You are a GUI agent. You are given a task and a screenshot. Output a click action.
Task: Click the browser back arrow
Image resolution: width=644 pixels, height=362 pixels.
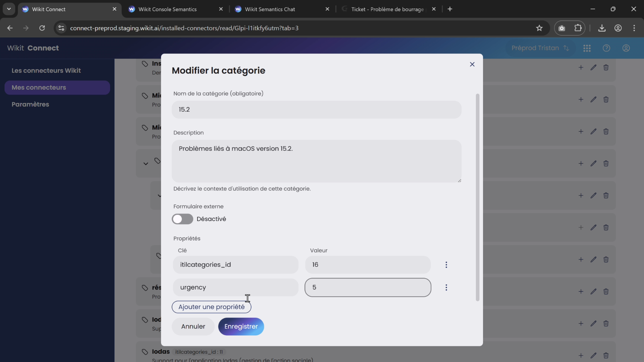pyautogui.click(x=10, y=28)
